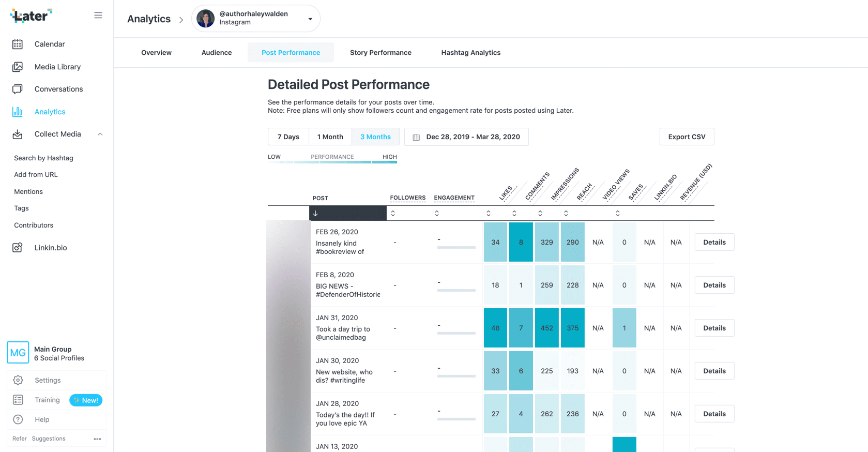Open Add from URL
Viewport: 868px width, 452px height.
point(36,175)
